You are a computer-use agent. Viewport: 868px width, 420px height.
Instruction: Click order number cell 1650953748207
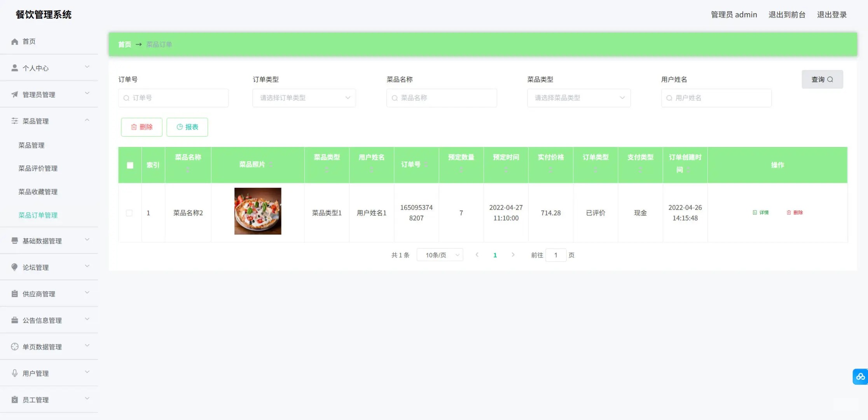[x=416, y=213]
